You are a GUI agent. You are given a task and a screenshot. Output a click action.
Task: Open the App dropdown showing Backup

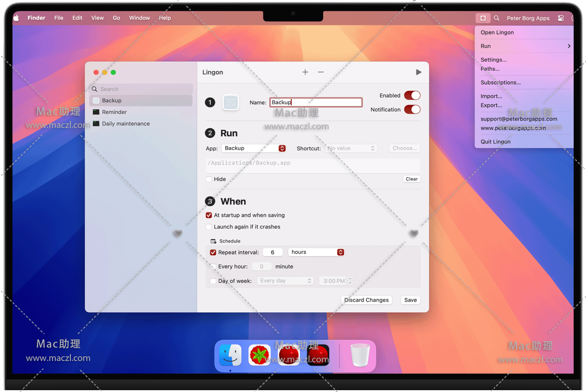point(254,148)
